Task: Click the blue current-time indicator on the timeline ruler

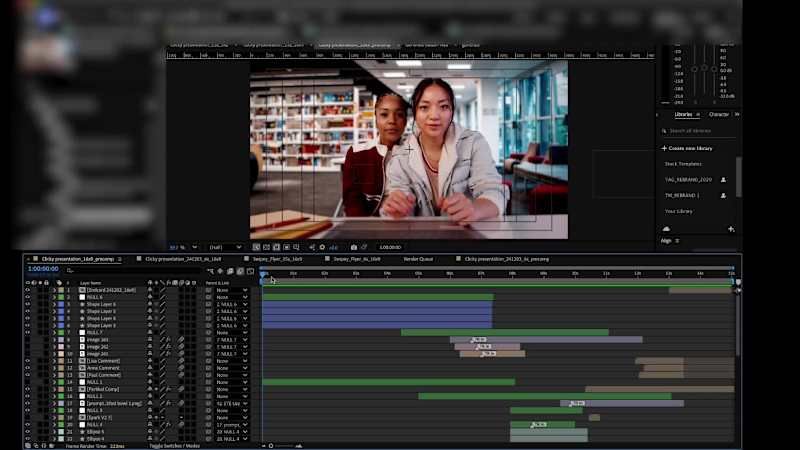Action: click(x=263, y=274)
